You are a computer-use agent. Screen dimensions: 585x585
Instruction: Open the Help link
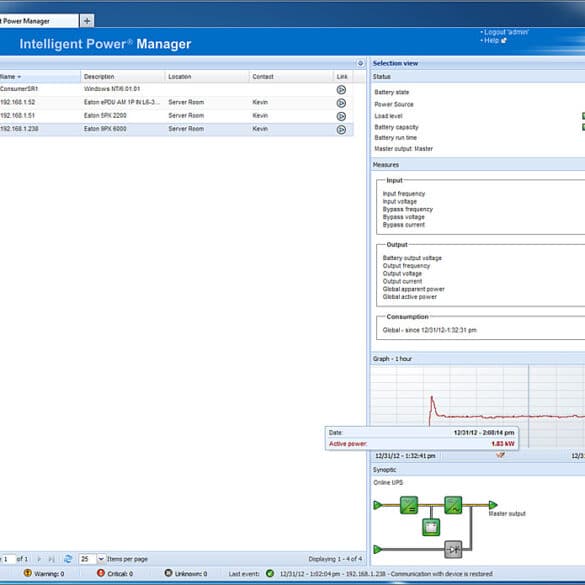[x=491, y=40]
